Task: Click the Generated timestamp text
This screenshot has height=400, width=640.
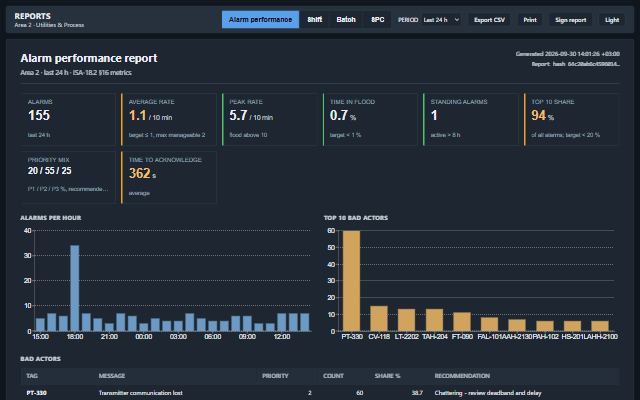Action: 568,54
